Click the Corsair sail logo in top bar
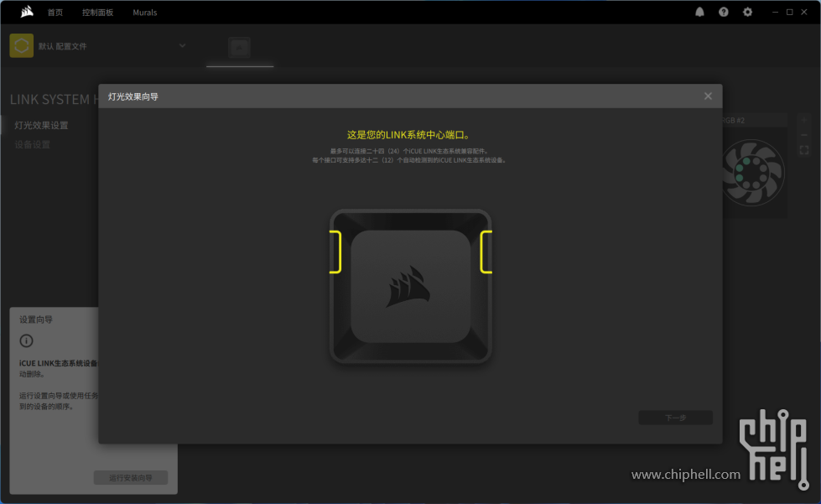Viewport: 821px width, 504px height. tap(27, 12)
